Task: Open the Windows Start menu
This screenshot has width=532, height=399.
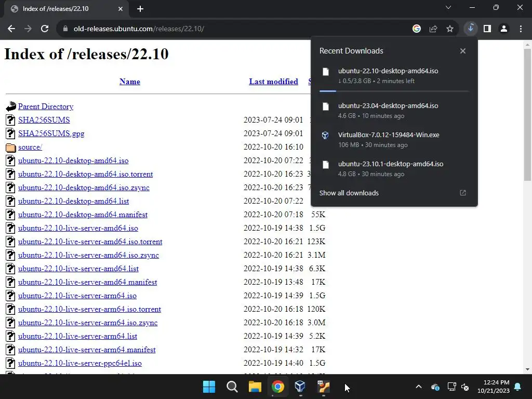Action: 209,387
